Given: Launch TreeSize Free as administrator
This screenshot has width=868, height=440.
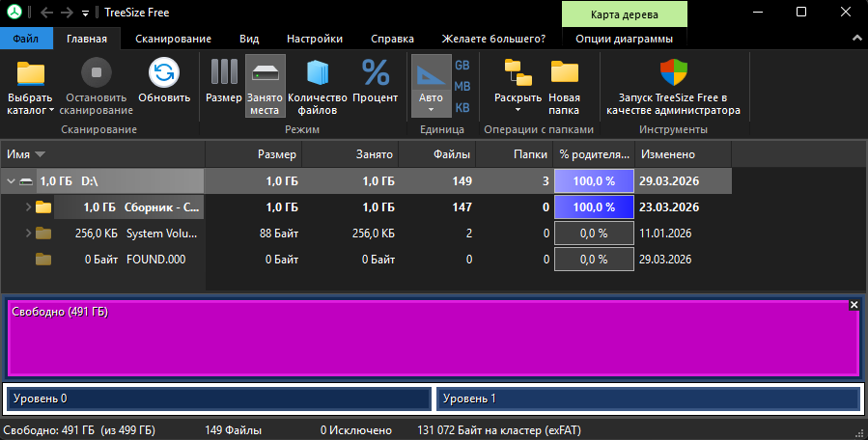Looking at the screenshot, I should (x=673, y=86).
